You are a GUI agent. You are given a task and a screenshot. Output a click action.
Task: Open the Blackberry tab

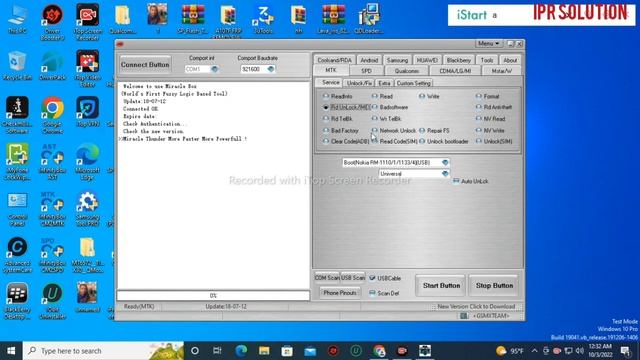pyautogui.click(x=458, y=60)
